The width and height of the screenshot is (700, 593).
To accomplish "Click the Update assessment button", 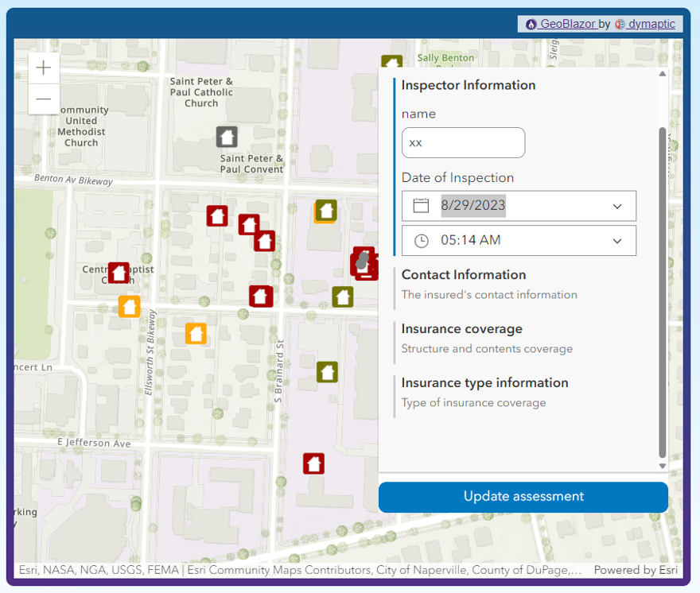I will tap(523, 497).
